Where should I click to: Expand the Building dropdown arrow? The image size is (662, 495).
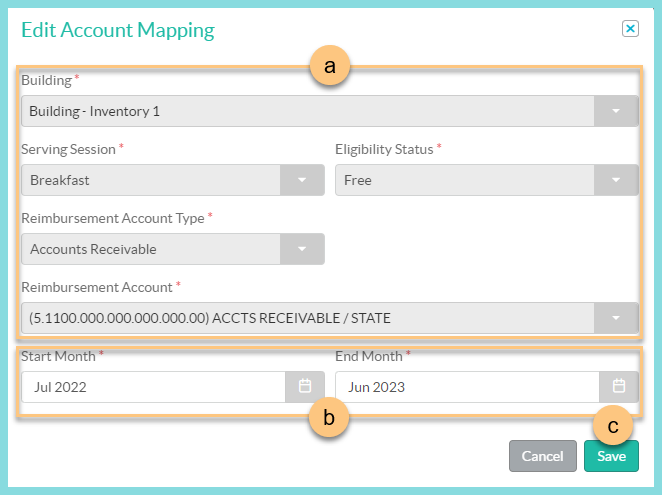coord(616,111)
